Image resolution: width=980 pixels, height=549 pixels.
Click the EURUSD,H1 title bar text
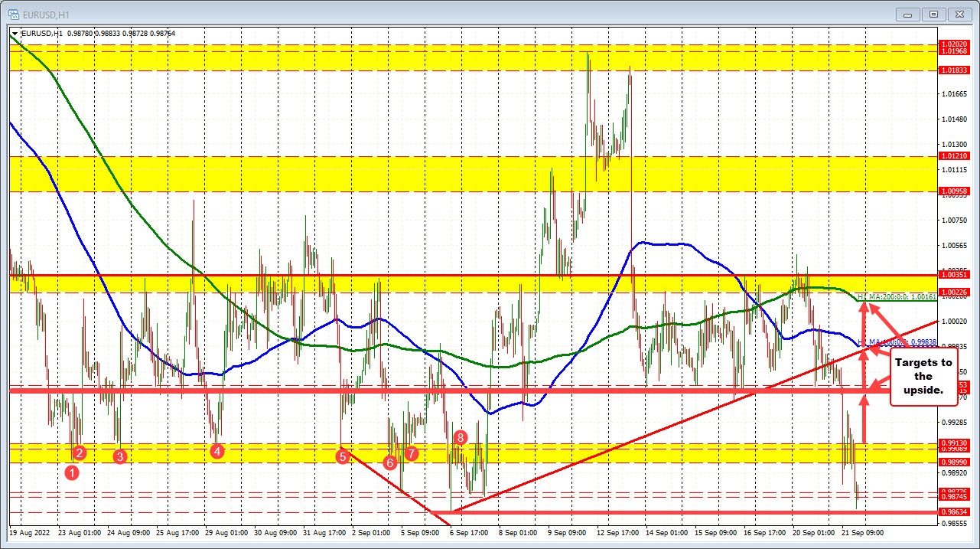46,14
